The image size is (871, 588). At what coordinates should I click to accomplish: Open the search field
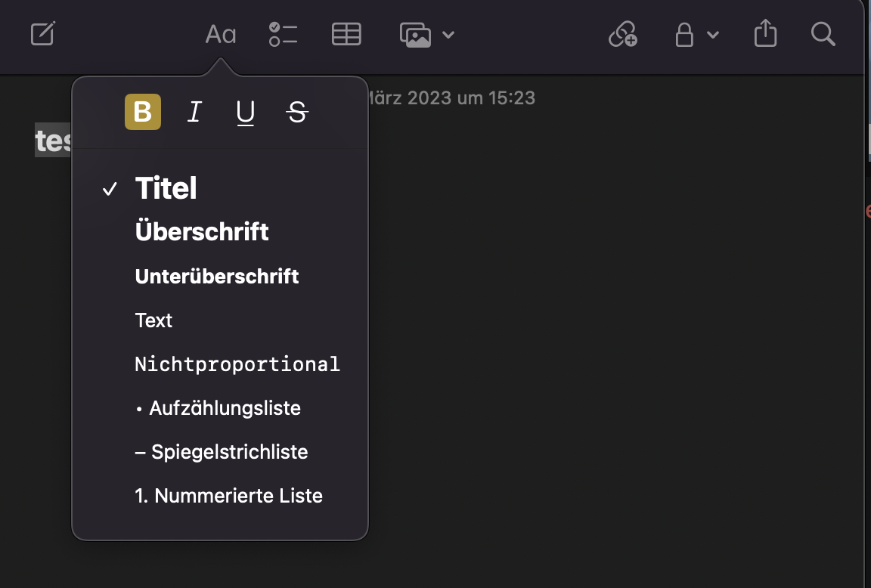[823, 34]
